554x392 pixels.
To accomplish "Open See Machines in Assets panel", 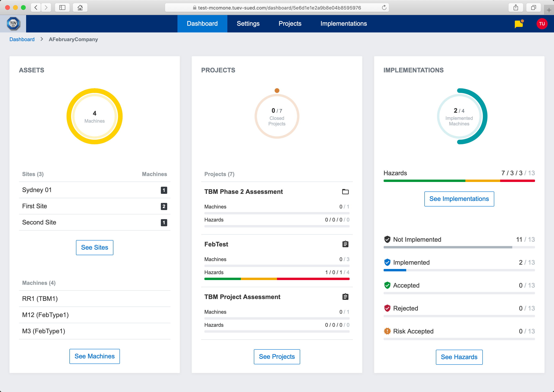I will [94, 356].
